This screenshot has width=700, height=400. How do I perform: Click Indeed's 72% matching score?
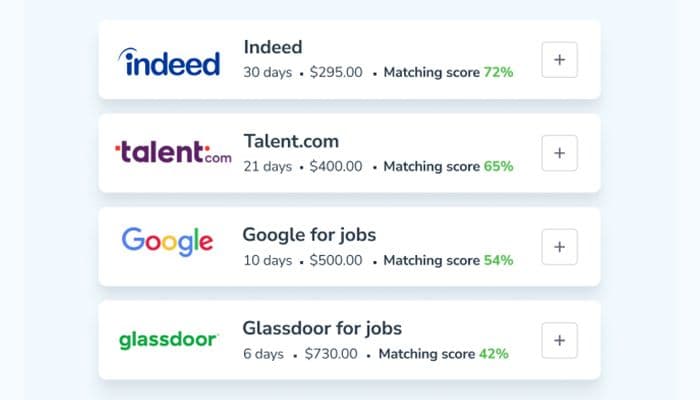click(498, 72)
